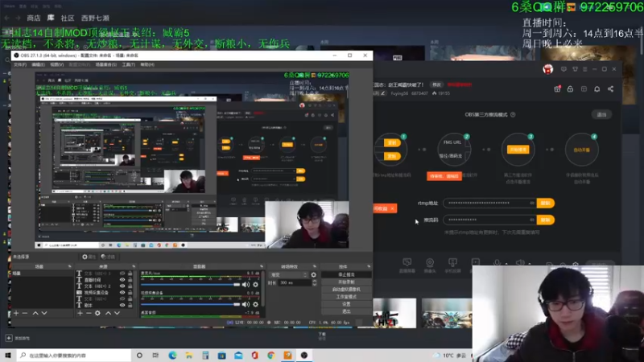Remove the scene with the minus icon
Image resolution: width=644 pixels, height=362 pixels.
(25, 313)
